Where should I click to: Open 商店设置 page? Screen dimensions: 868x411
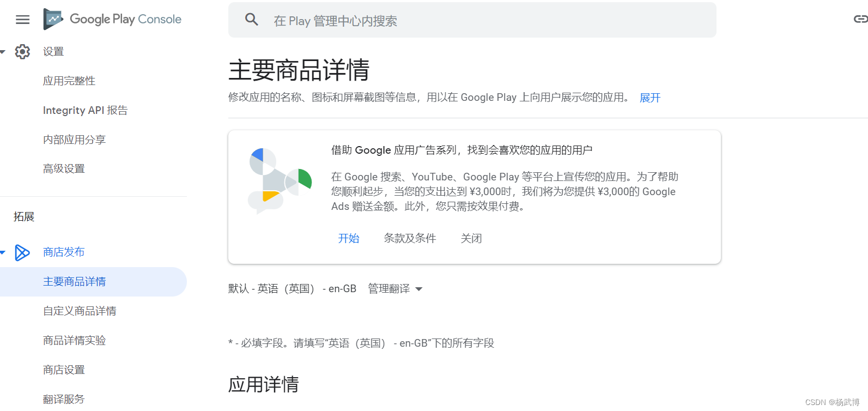[64, 370]
